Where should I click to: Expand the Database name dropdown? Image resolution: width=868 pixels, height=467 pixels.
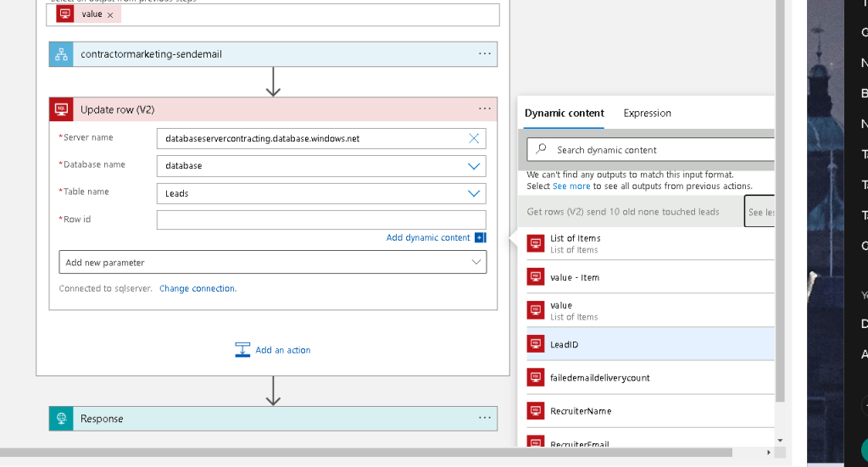[x=474, y=166]
